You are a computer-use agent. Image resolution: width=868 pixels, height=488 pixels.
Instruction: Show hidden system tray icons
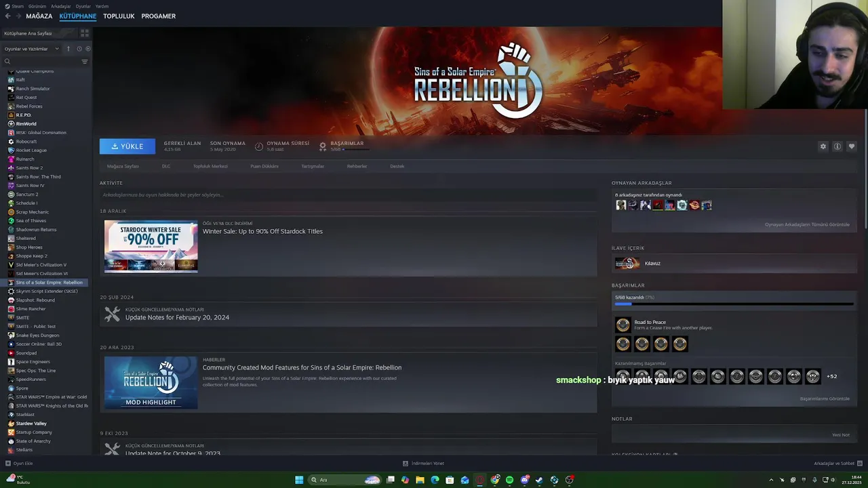click(770, 480)
